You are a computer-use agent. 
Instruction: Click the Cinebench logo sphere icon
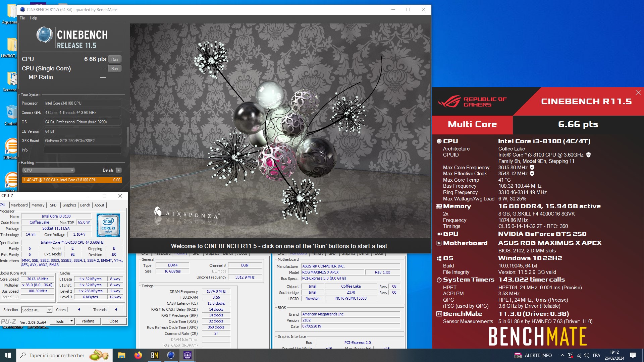click(x=45, y=35)
